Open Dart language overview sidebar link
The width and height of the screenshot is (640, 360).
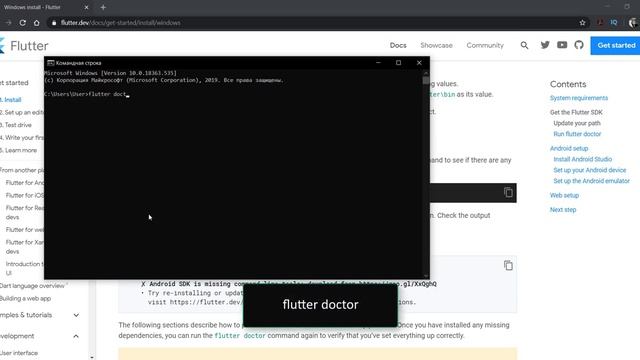(x=32, y=286)
